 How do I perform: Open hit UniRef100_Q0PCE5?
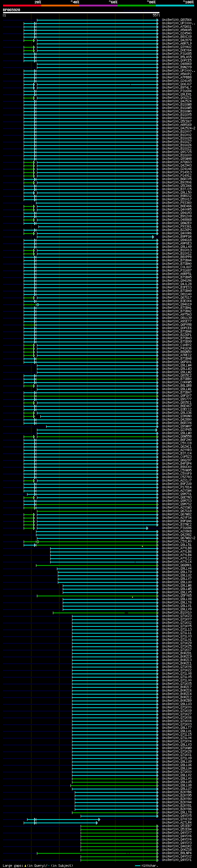(x=177, y=60)
